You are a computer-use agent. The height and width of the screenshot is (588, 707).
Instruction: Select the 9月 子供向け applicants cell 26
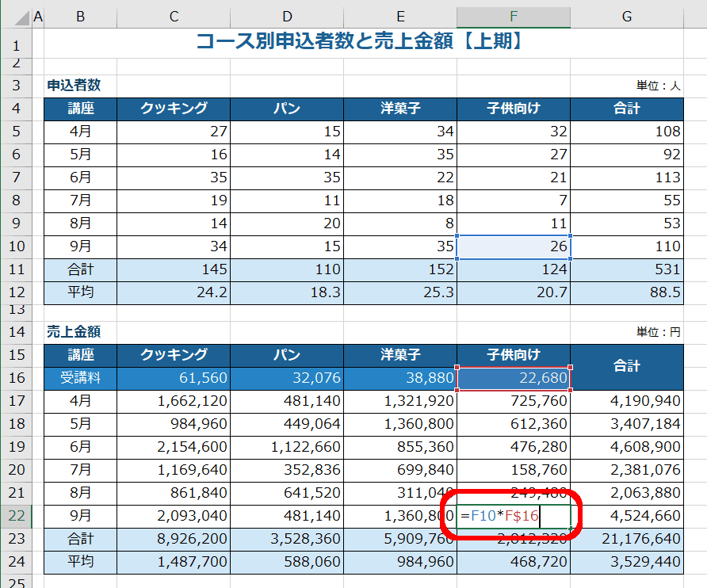point(513,246)
